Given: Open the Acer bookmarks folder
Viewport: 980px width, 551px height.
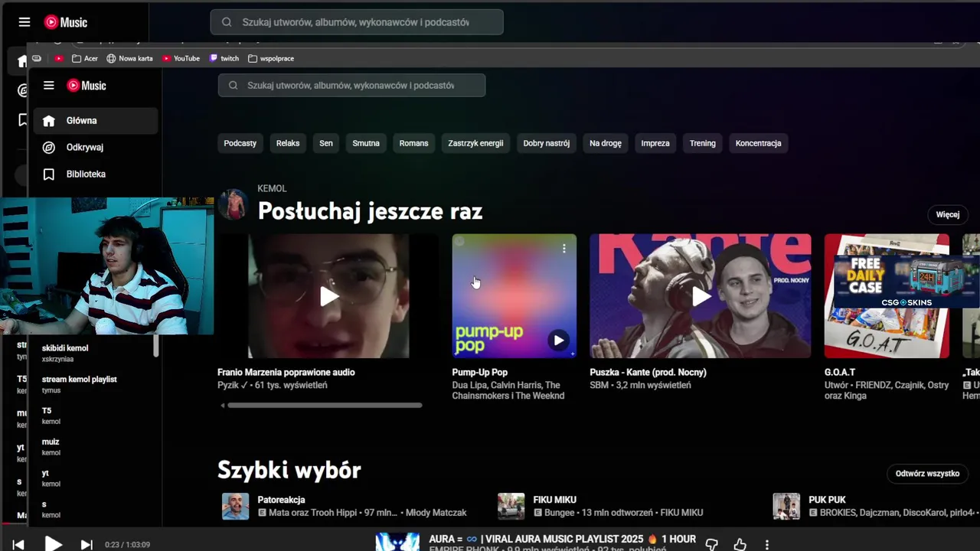Looking at the screenshot, I should (85, 58).
